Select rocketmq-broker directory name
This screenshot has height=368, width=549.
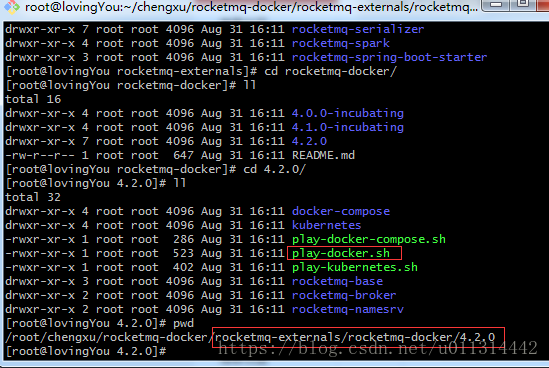pos(344,295)
